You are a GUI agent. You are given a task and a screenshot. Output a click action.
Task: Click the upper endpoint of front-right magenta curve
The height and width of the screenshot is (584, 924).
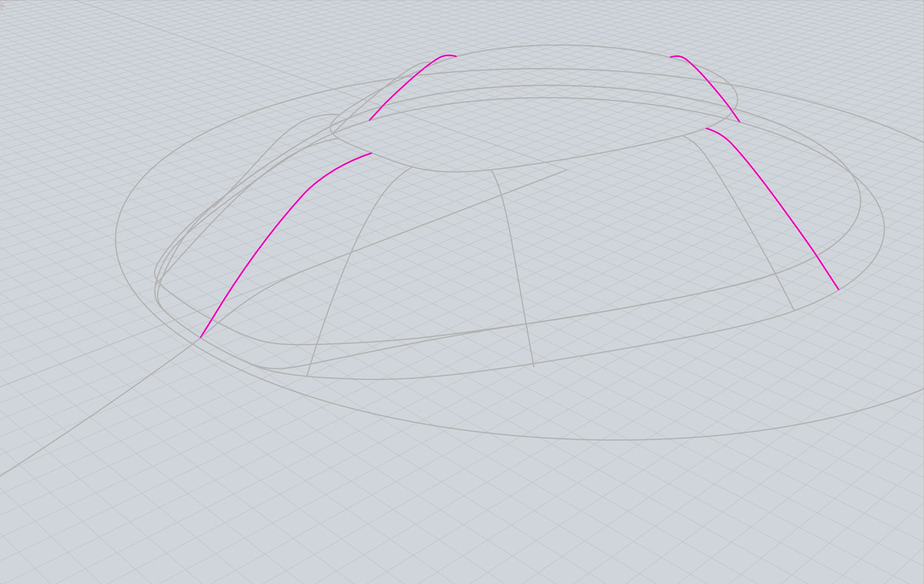coord(707,128)
